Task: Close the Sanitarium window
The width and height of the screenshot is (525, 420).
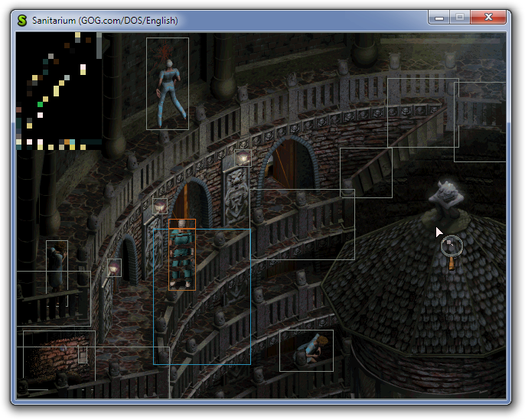Action: (488, 18)
